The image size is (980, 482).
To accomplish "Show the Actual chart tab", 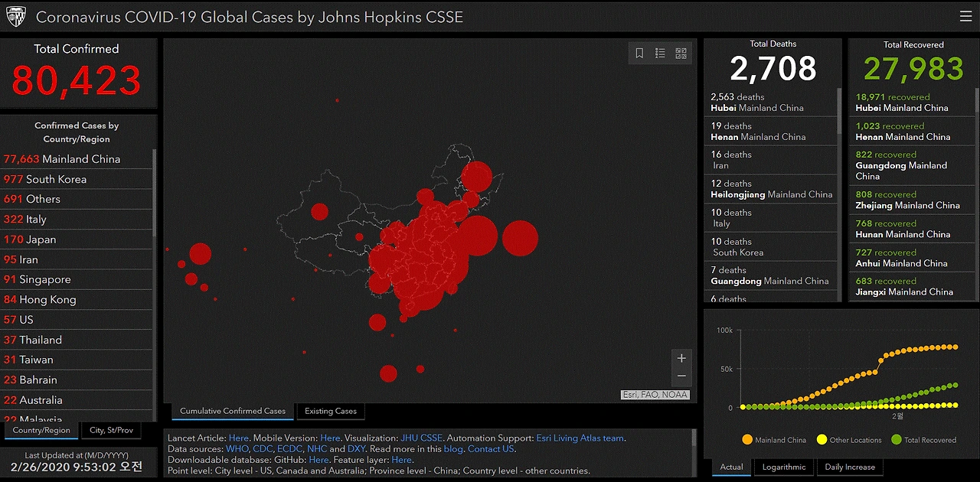I will point(731,467).
